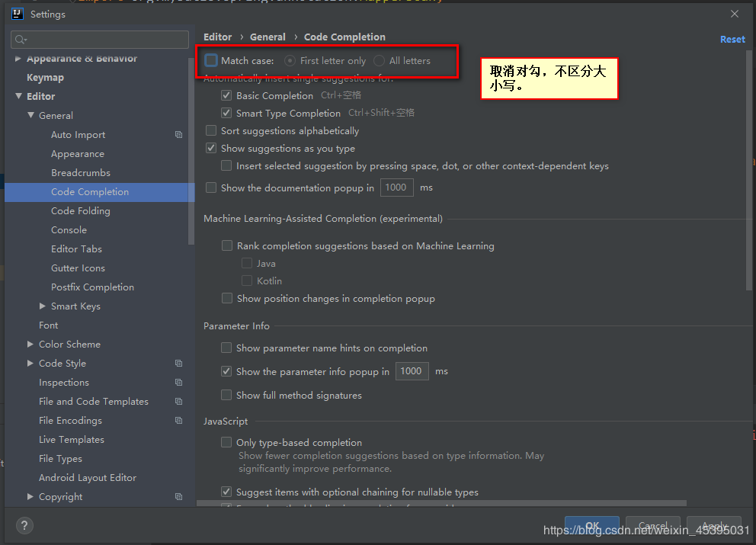Screen dimensions: 756x545
Task: Click the project-level icon beside Auto Import
Action: [179, 135]
